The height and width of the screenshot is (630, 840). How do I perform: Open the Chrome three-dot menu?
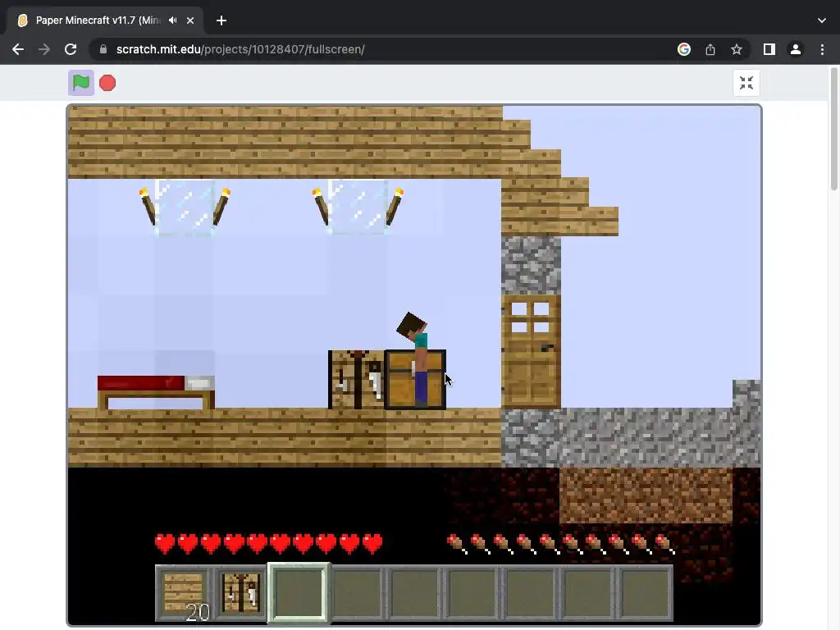(822, 49)
